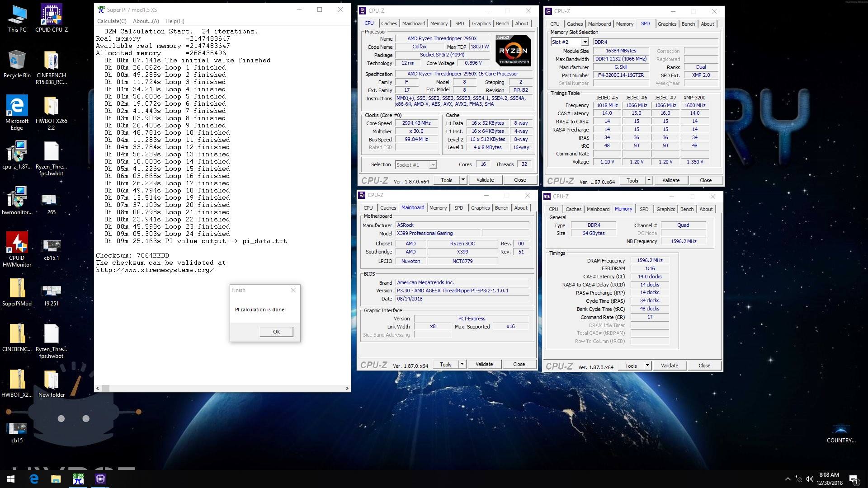
Task: Open SPD tab in Memory window
Action: [644, 209]
